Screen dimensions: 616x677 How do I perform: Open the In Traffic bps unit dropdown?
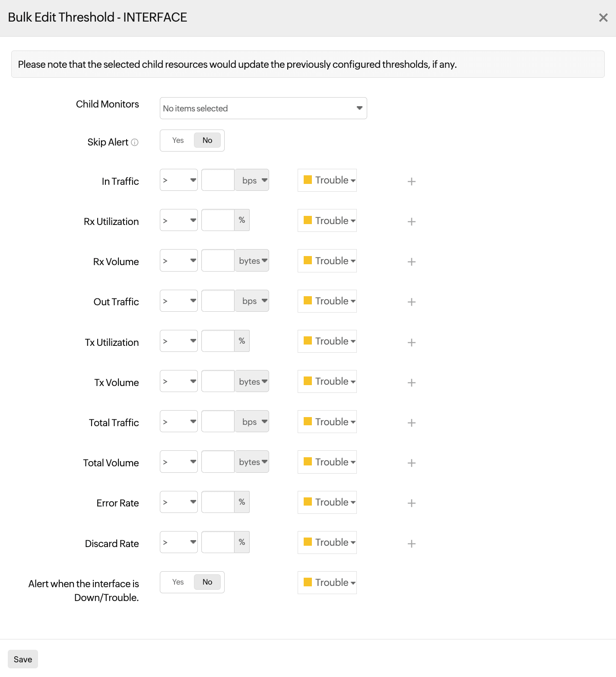pos(252,180)
